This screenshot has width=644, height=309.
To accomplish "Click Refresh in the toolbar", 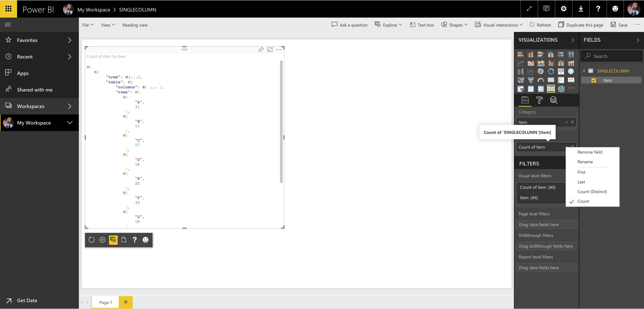I will [x=540, y=25].
